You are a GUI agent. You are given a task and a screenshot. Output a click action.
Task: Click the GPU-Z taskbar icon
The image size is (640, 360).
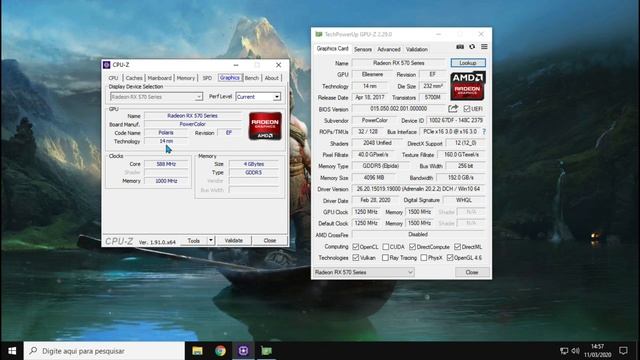(267, 351)
